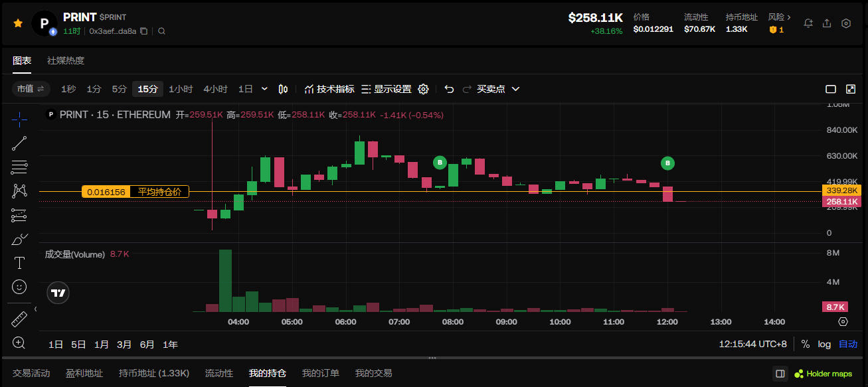Expand the time interval dropdown arrow
The height and width of the screenshot is (387, 868).
point(265,89)
